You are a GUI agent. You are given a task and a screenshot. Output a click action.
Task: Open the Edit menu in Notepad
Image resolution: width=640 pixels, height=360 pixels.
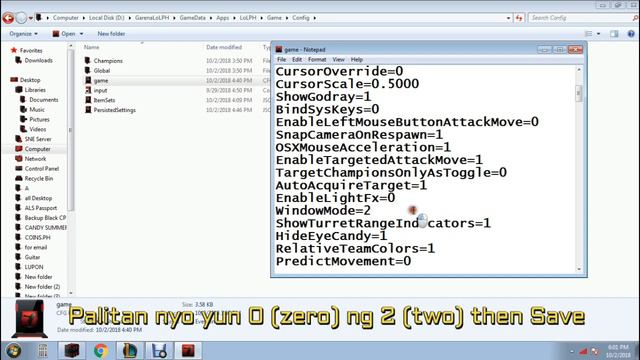click(297, 60)
